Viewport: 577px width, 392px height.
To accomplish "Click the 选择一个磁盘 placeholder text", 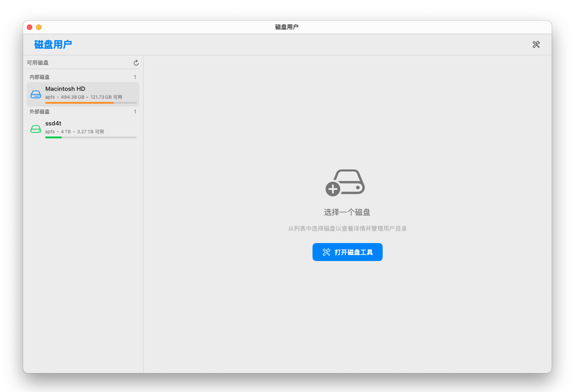I will (x=347, y=212).
